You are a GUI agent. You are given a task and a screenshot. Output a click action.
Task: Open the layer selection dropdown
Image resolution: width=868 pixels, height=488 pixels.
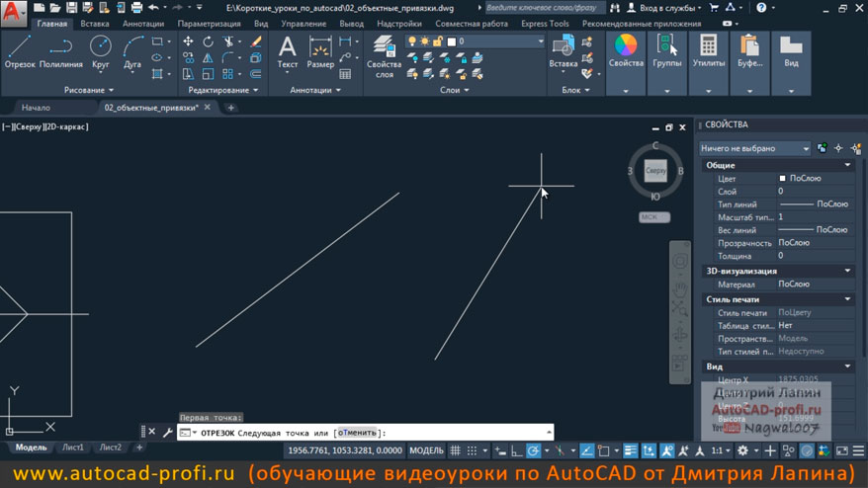click(x=541, y=41)
